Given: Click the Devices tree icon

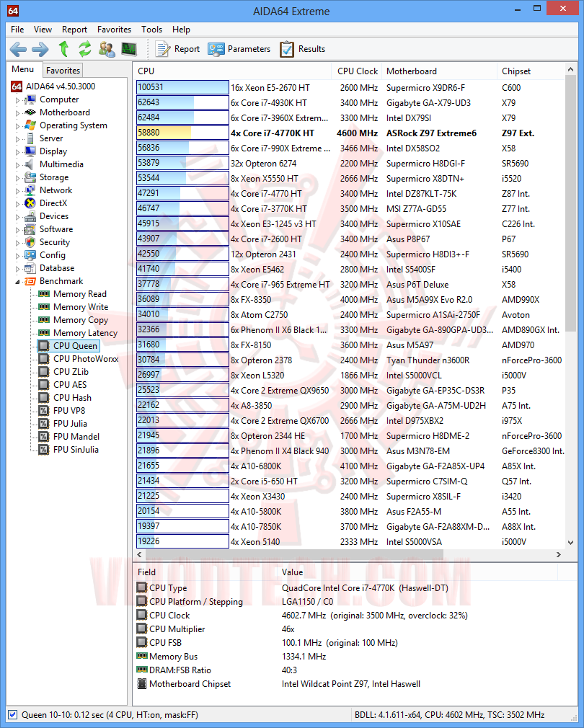Looking at the screenshot, I should 30,216.
